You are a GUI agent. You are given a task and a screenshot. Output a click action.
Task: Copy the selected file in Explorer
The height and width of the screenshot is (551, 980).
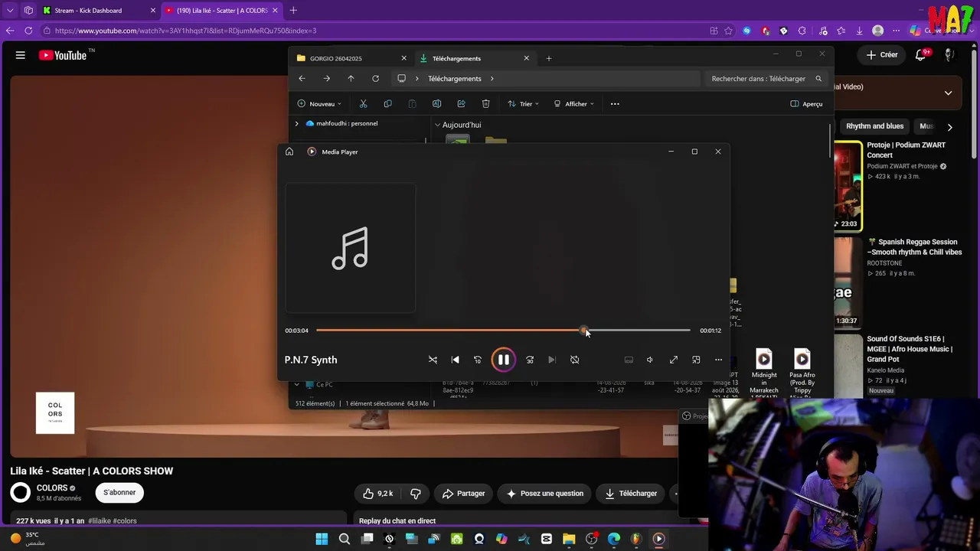click(387, 104)
